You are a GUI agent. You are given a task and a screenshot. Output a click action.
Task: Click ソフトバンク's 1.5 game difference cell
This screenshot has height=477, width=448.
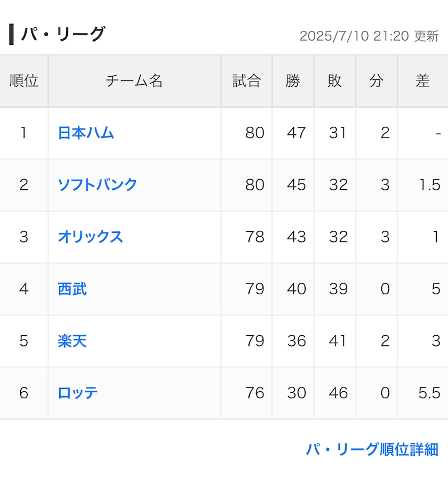tap(423, 184)
